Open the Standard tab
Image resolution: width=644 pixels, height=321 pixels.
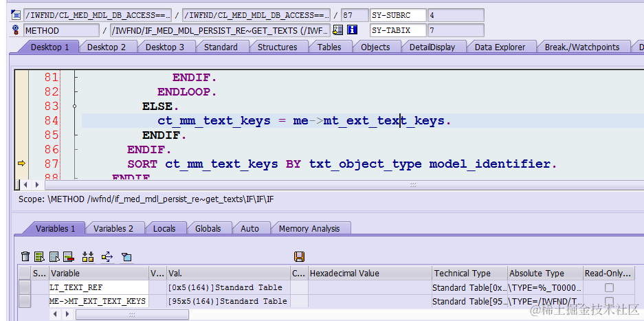coord(221,47)
